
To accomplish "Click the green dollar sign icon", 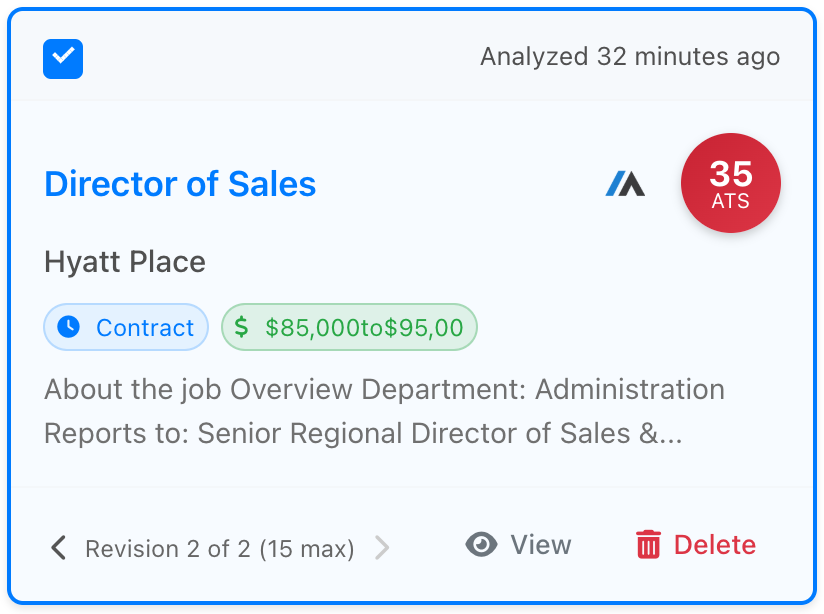I will (241, 327).
